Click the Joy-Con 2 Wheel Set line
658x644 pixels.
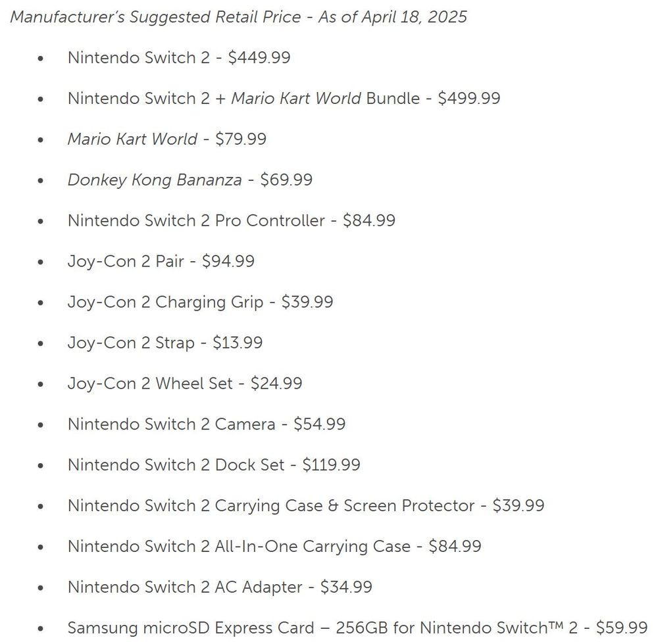coord(185,383)
